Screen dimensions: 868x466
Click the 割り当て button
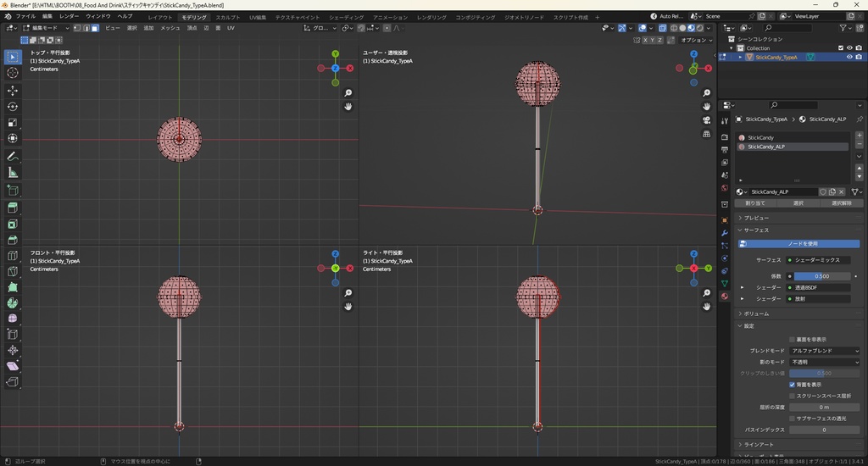coord(754,203)
